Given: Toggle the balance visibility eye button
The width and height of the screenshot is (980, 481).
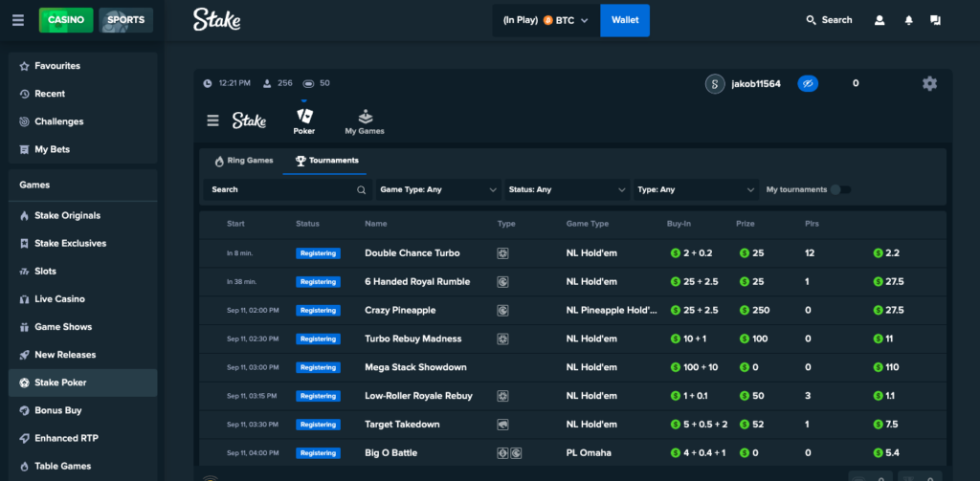Looking at the screenshot, I should click(808, 84).
